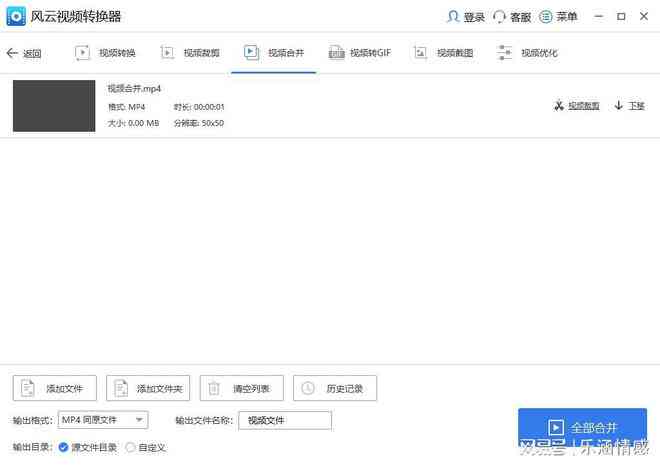Start merging with 全部合并 button
Screen dimensions: 660x465
click(x=583, y=428)
